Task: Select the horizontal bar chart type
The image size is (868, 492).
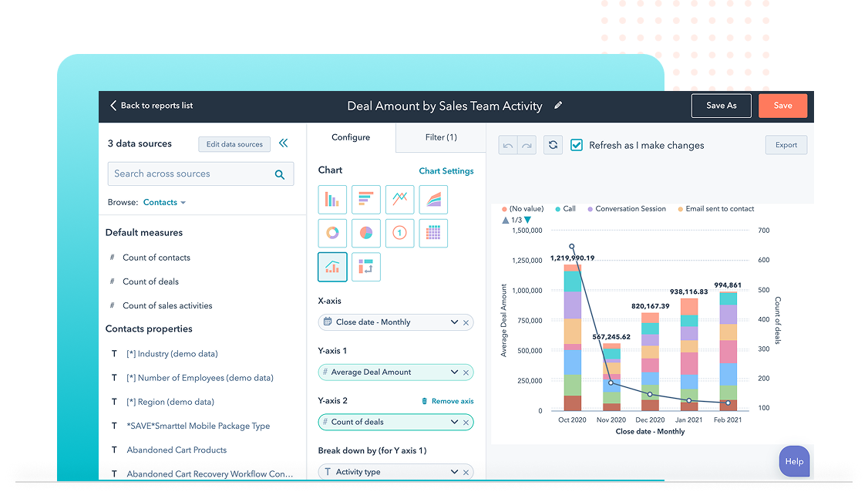Action: click(x=365, y=200)
